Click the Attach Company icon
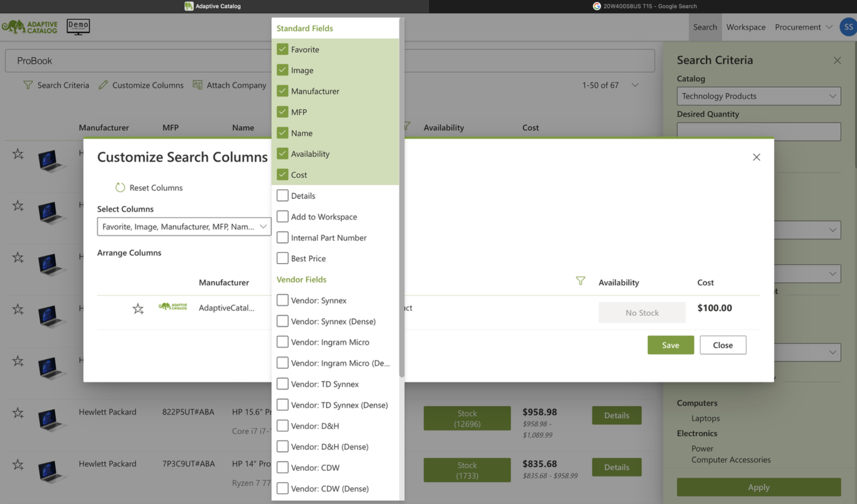Image resolution: width=857 pixels, height=504 pixels. coord(198,85)
